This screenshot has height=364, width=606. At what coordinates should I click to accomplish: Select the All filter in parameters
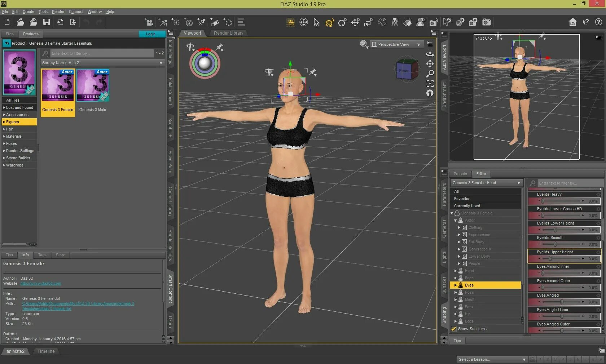pyautogui.click(x=486, y=191)
